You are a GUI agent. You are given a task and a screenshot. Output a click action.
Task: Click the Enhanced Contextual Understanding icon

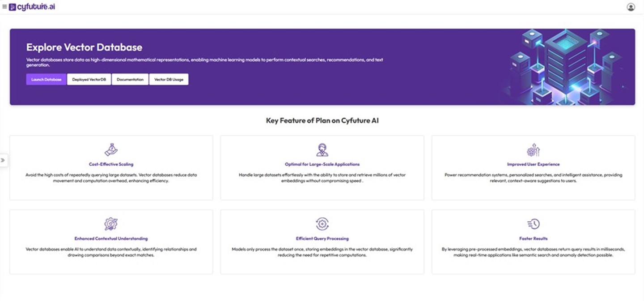click(x=111, y=224)
